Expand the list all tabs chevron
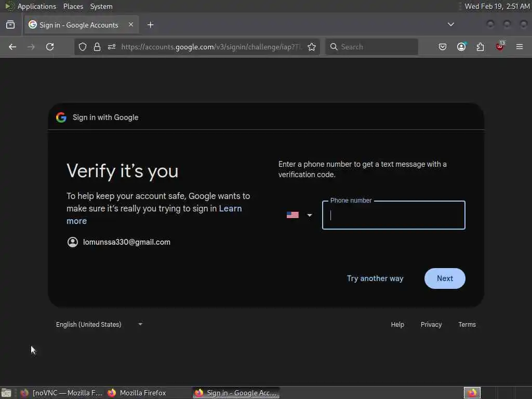Viewport: 532px width, 399px height. pos(450,24)
